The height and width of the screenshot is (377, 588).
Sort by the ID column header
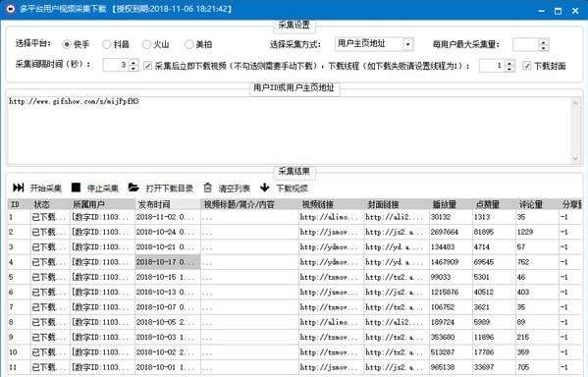(19, 204)
